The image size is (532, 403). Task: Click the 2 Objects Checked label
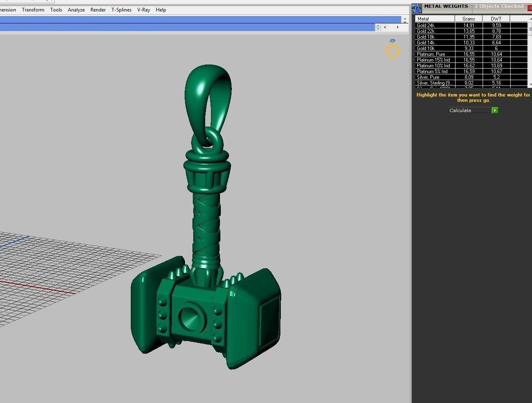499,6
